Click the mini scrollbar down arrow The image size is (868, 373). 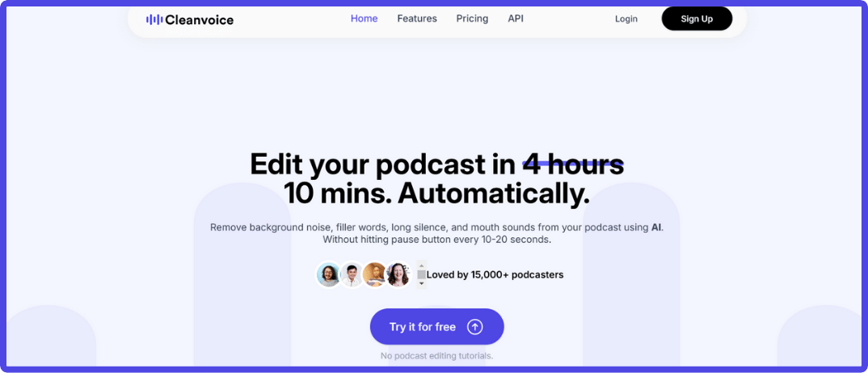pyautogui.click(x=422, y=283)
